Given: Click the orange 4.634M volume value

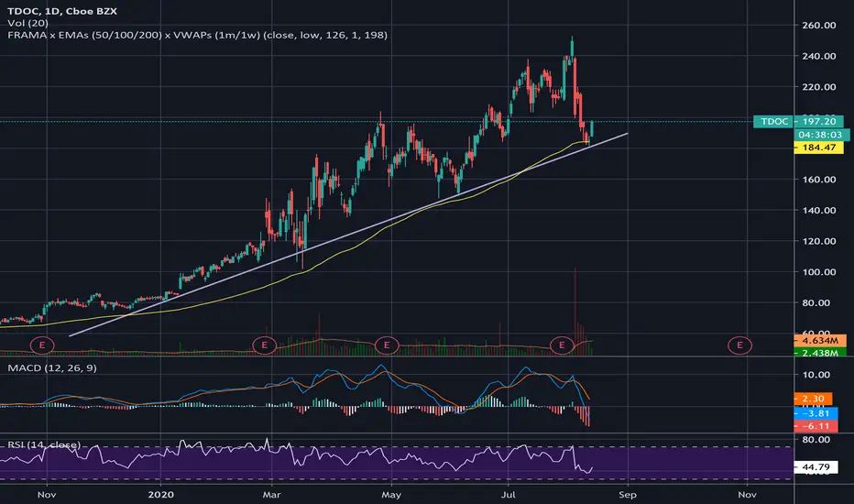Looking at the screenshot, I should 820,341.
